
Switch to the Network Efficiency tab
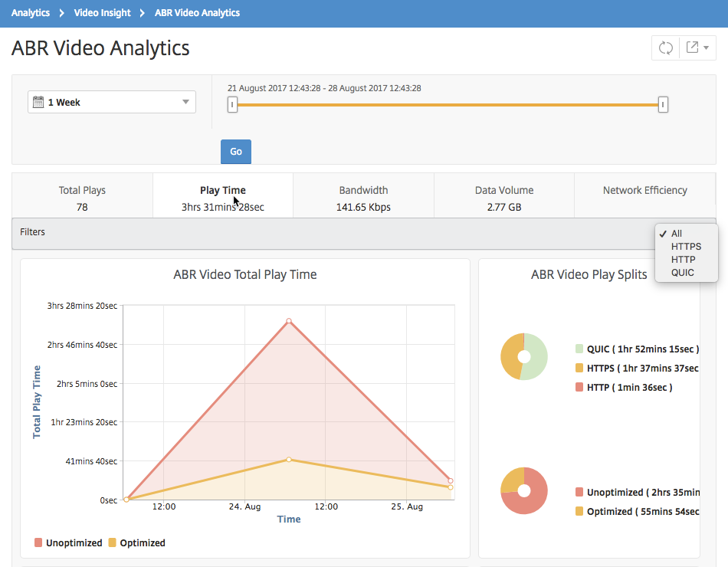tap(645, 195)
